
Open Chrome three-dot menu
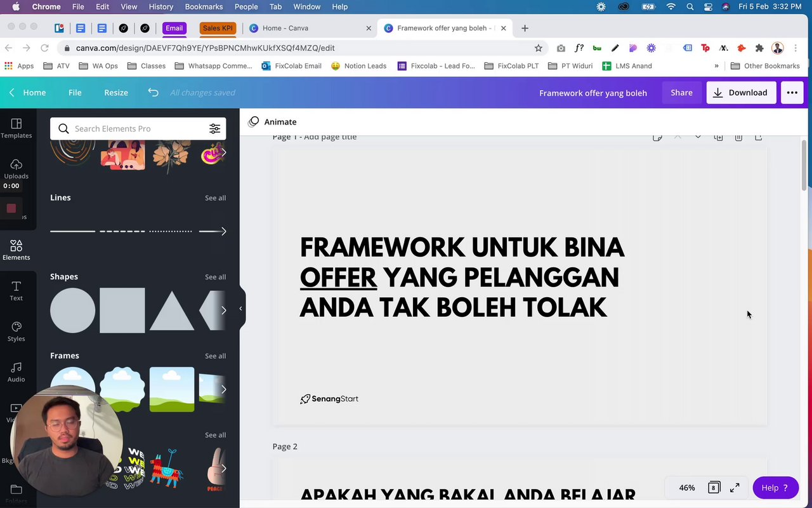796,48
